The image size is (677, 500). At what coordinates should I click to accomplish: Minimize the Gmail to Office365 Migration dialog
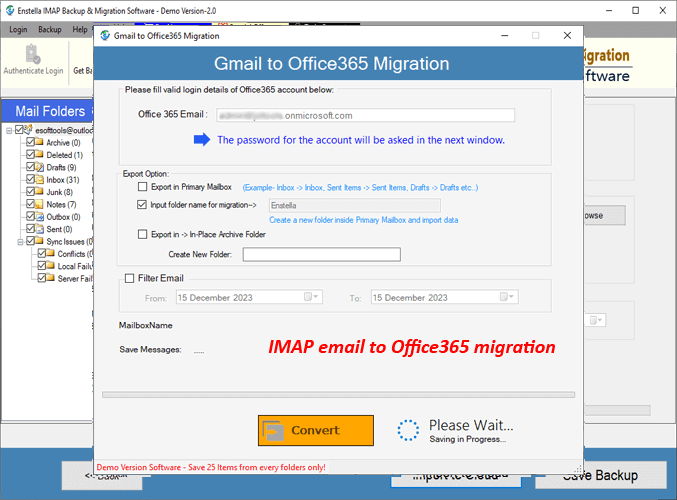pos(504,36)
